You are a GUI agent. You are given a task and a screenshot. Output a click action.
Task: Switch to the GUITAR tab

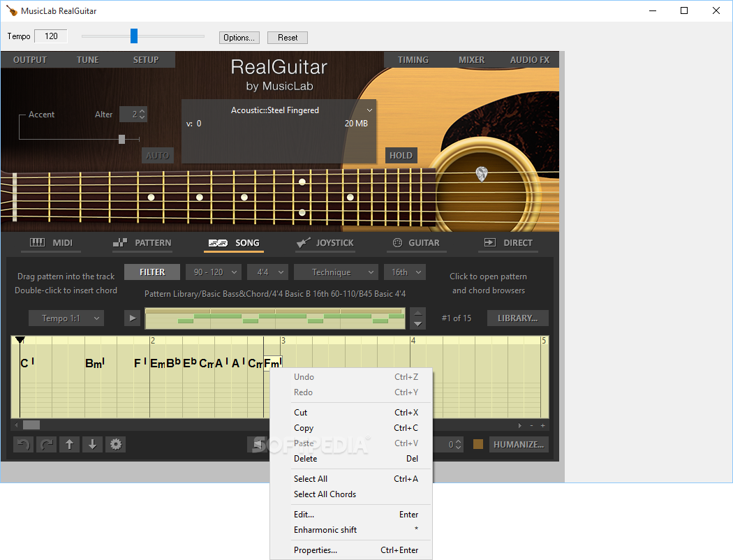tap(417, 242)
